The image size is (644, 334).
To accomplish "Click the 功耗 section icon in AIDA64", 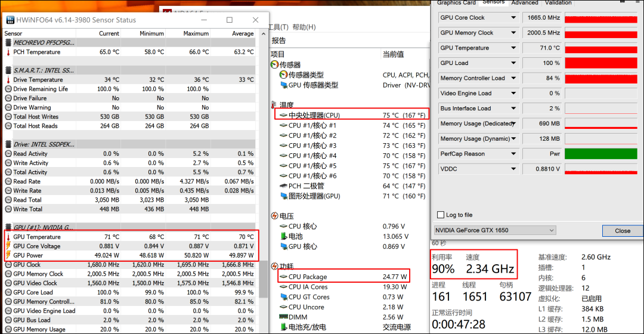I will click(275, 266).
